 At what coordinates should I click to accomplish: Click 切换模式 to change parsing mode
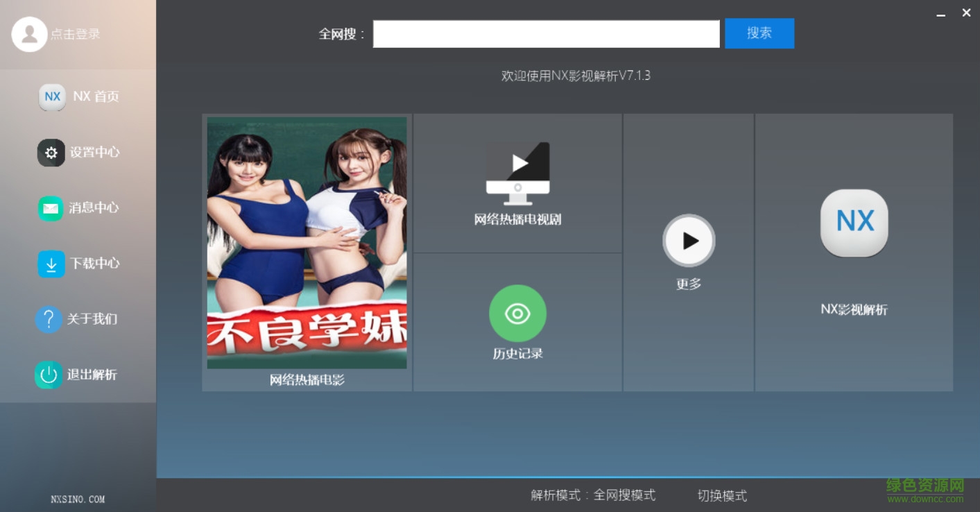click(722, 496)
